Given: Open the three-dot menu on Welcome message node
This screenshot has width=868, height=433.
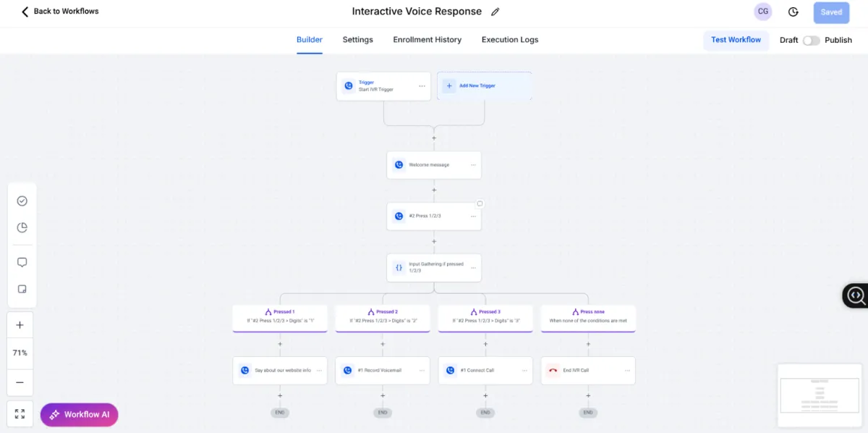Looking at the screenshot, I should [473, 165].
